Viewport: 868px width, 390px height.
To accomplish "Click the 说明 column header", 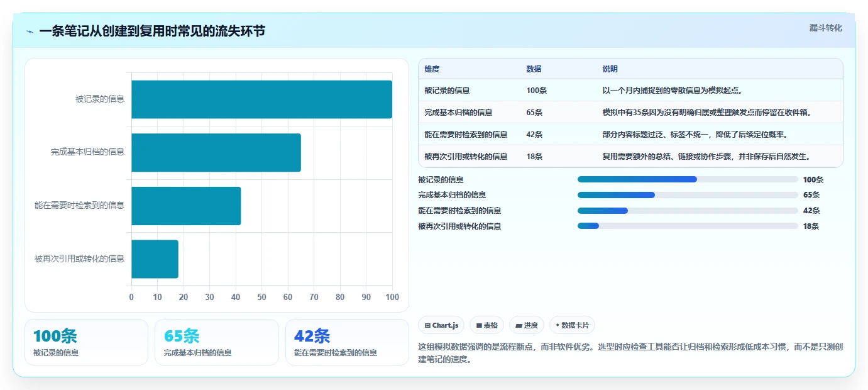I will [x=610, y=69].
